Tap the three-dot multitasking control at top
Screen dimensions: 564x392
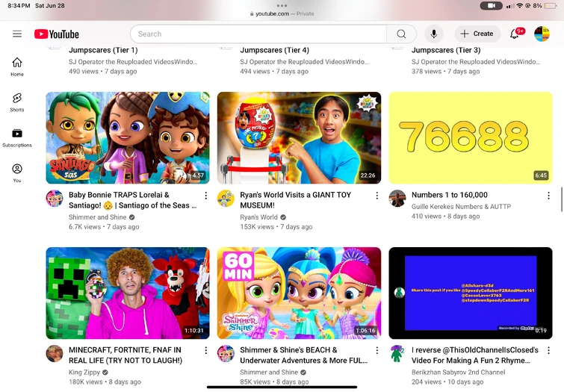click(282, 5)
